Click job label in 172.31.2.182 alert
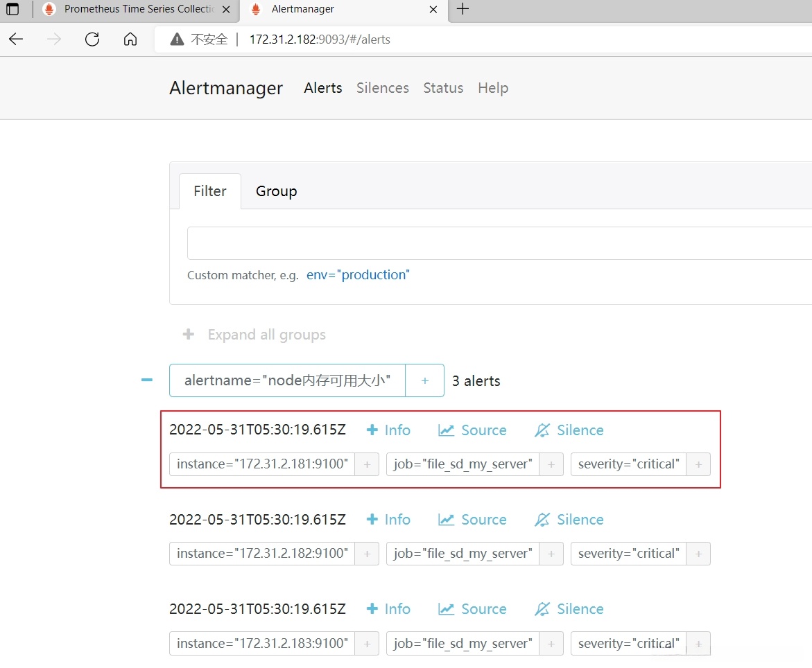Screen dimensions: 812x668 [463, 554]
